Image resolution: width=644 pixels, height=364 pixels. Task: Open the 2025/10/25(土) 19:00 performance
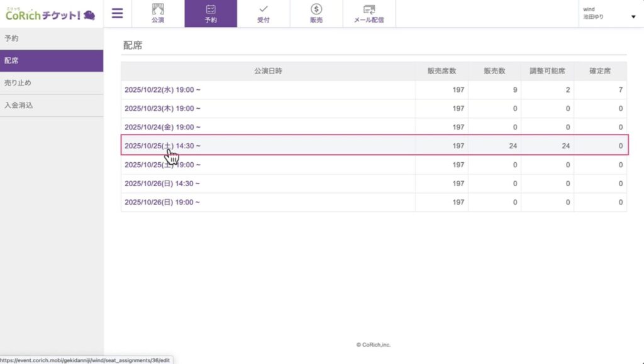162,165
